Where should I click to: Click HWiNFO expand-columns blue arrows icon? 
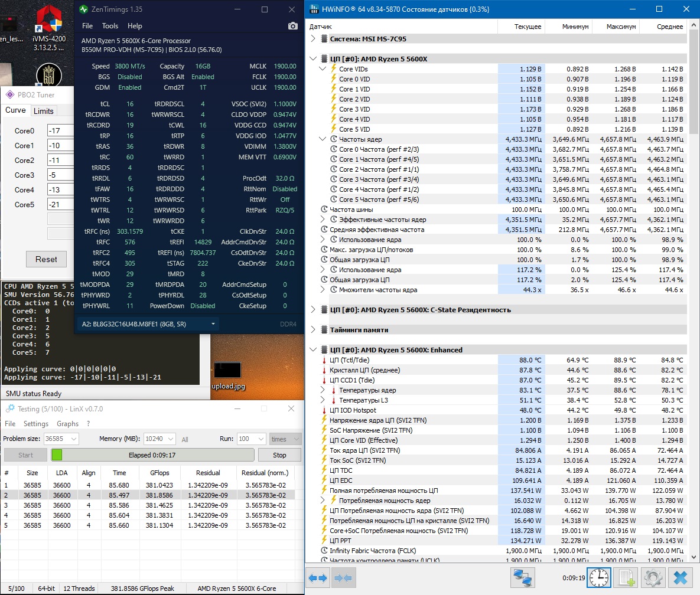pyautogui.click(x=319, y=578)
